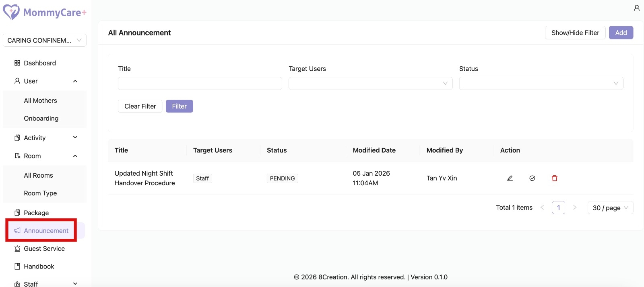Click the edit pencil icon for the announcement
Image resolution: width=644 pixels, height=287 pixels.
click(x=510, y=178)
